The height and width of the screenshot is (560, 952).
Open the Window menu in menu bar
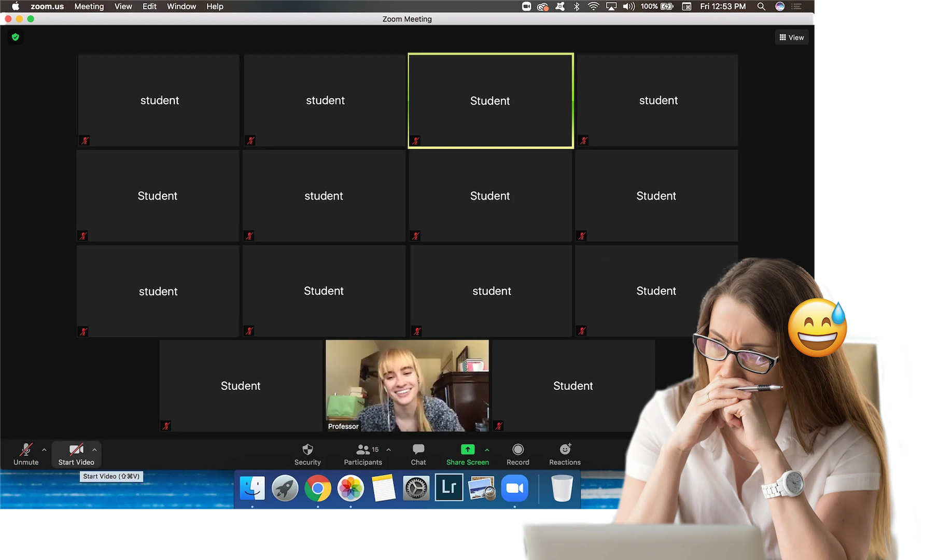181,6
